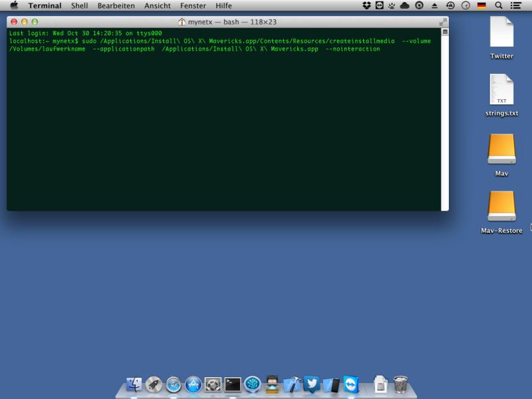Click "/Volumes/laufwerkname" in the terminal command
Screen dimensions: 532x399
[47, 49]
